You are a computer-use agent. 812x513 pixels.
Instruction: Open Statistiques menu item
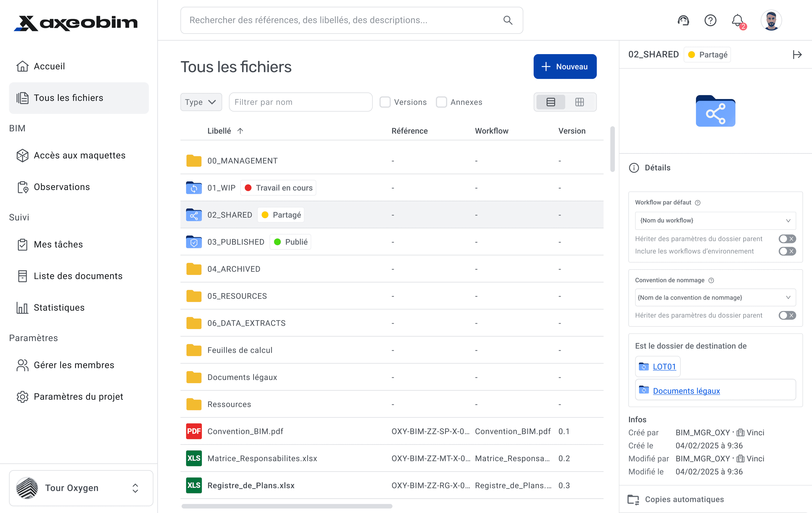click(59, 308)
